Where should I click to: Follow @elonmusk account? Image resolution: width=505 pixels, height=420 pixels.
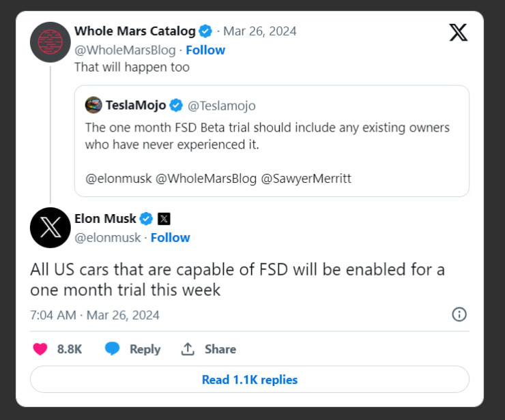tap(170, 237)
